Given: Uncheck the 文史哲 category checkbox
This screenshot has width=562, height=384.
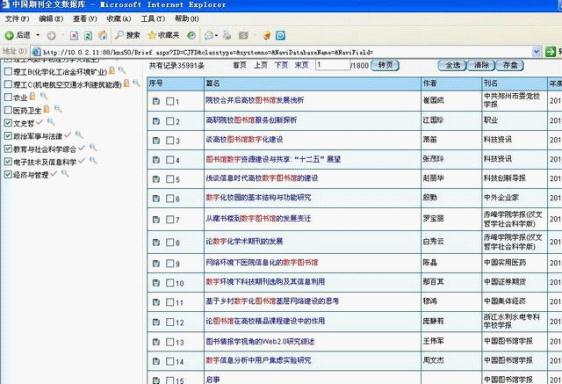Looking at the screenshot, I should coord(8,123).
